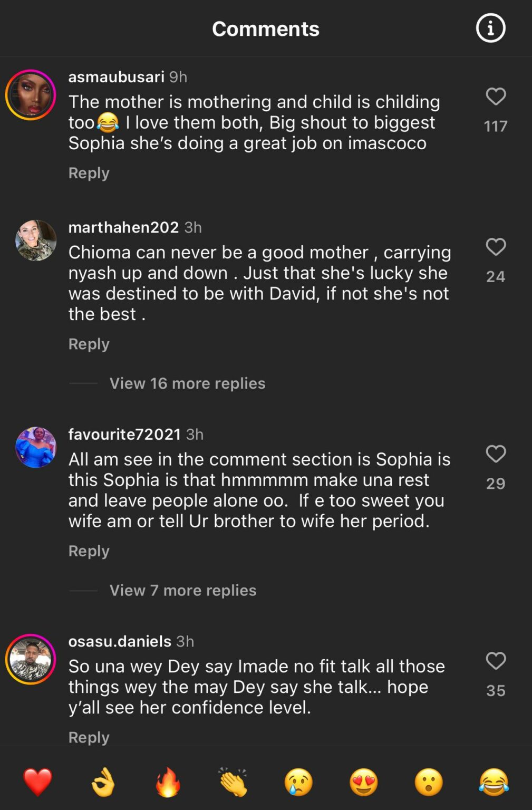This screenshot has height=810, width=532.
Task: View 7 more replies under favourite72021's comment
Action: click(182, 590)
